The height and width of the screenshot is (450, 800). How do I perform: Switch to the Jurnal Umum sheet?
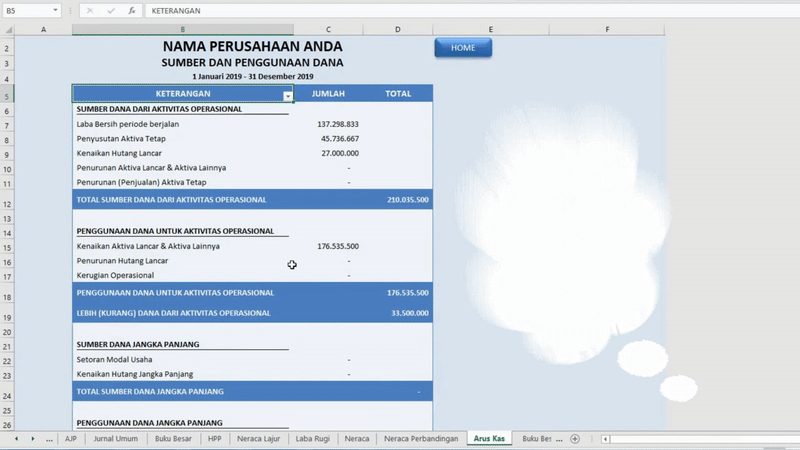tap(116, 439)
